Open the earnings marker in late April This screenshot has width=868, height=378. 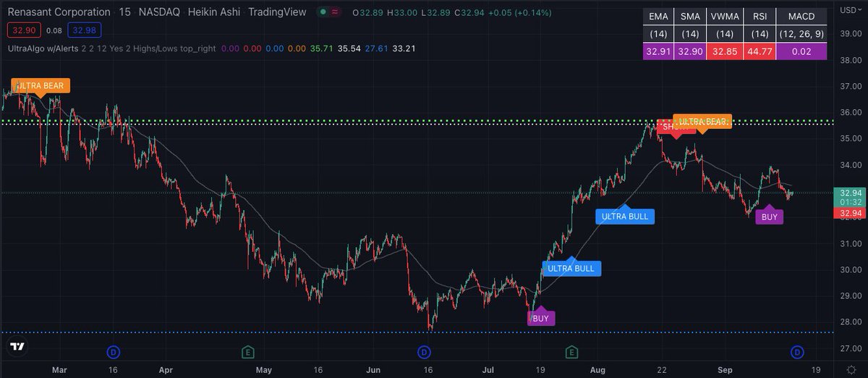pyautogui.click(x=247, y=352)
